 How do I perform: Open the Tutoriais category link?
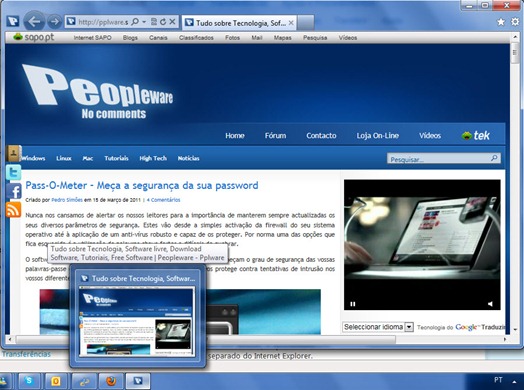coord(116,158)
